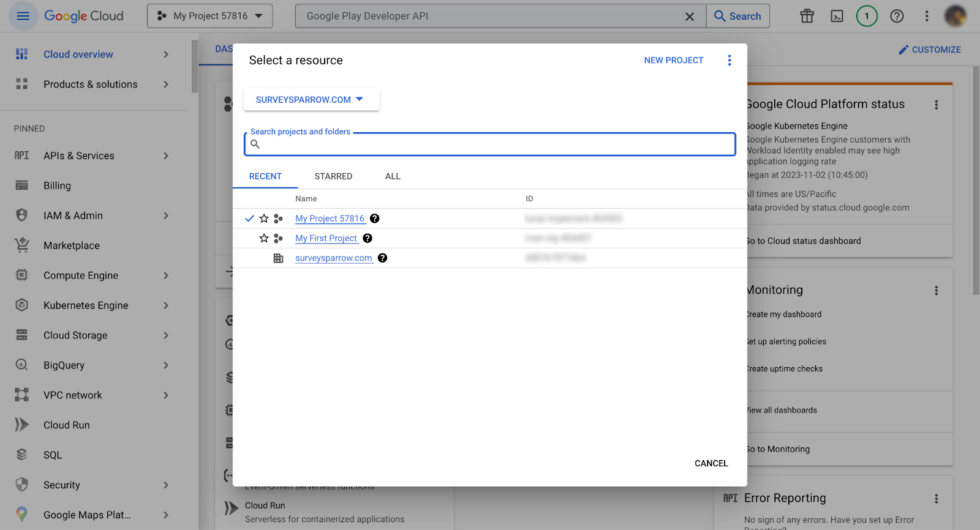Switch to the STARRED tab
The image size is (980, 530).
(333, 176)
